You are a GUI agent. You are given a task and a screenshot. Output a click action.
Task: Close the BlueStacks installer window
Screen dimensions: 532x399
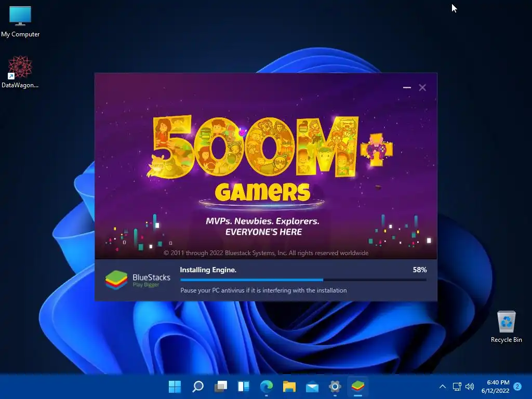(x=422, y=87)
